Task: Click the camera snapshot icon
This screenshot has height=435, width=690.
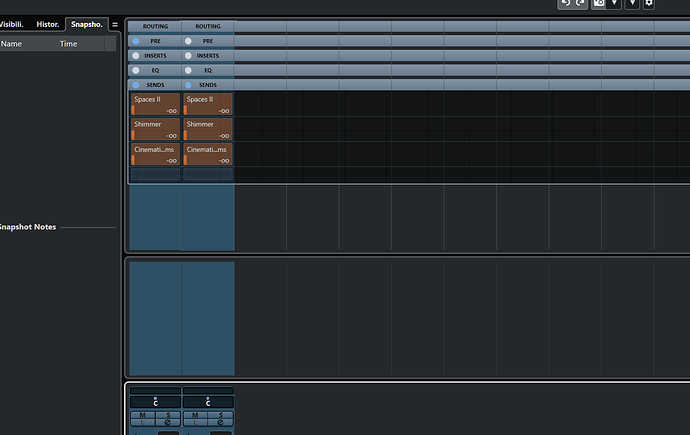Action: [598, 3]
